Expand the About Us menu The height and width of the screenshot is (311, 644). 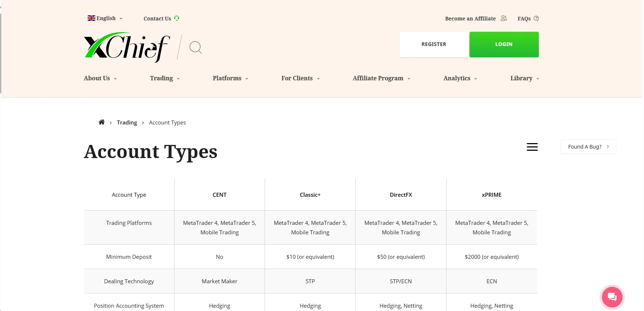click(100, 78)
